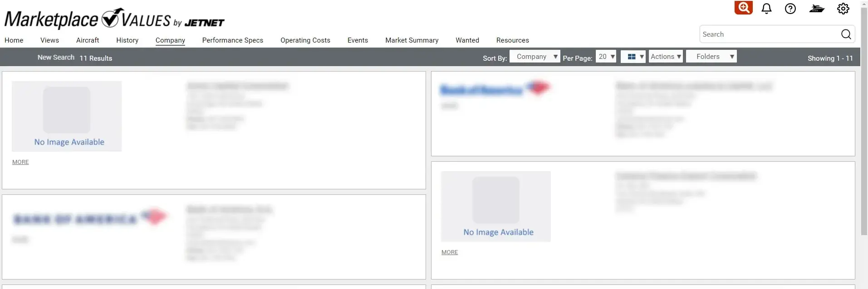Image resolution: width=868 pixels, height=289 pixels.
Task: Click the yacht icon in header
Action: pyautogui.click(x=816, y=9)
